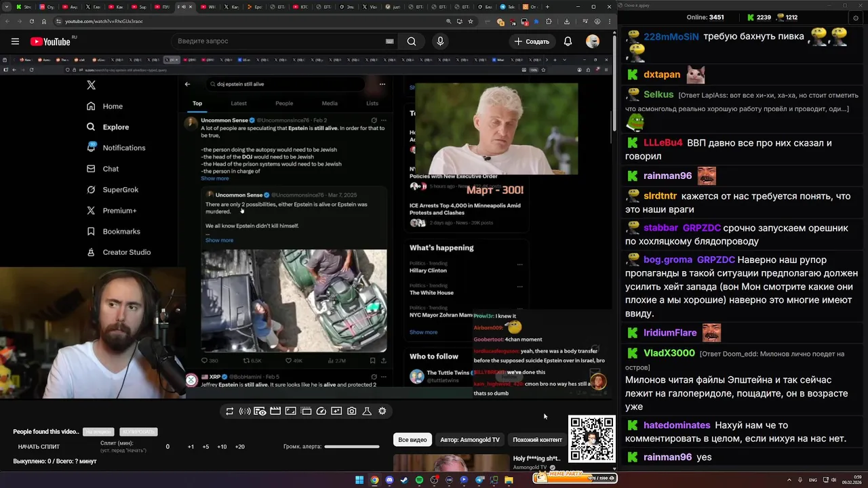The width and height of the screenshot is (868, 488).
Task: Switch to the Latest tab on X
Action: pyautogui.click(x=239, y=103)
